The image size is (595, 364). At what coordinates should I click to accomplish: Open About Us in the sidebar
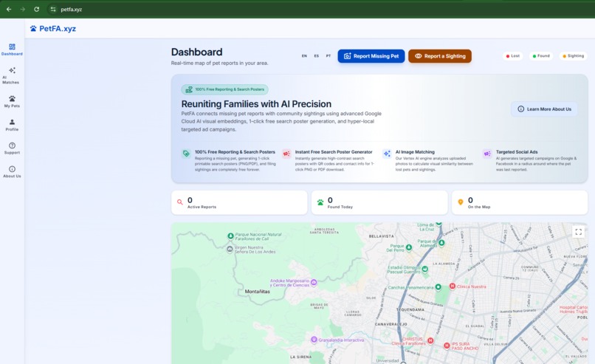pos(12,171)
